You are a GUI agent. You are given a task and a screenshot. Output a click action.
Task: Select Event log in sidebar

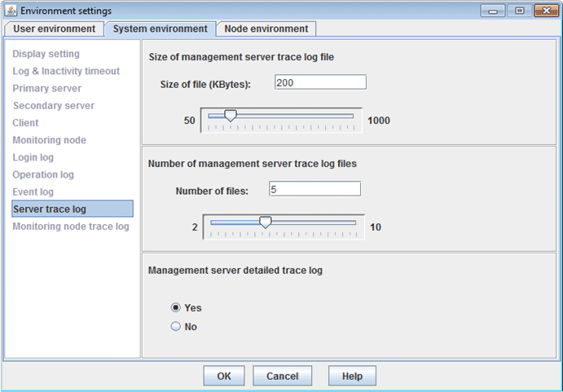pyautogui.click(x=33, y=192)
